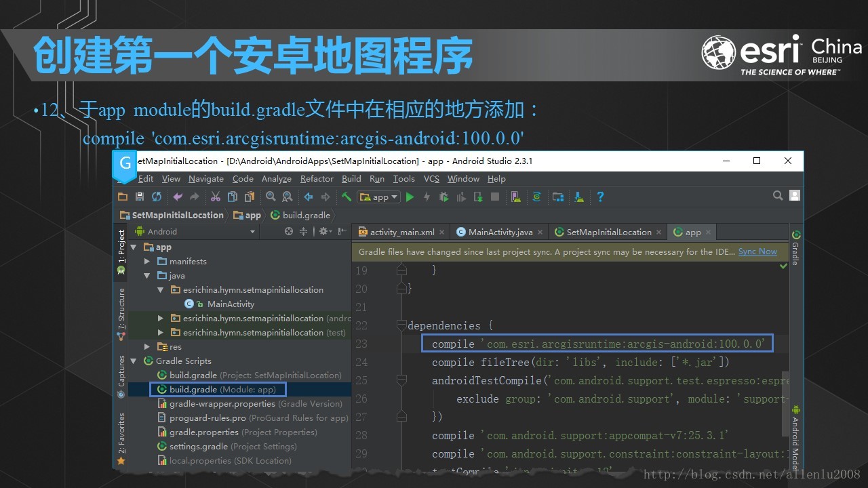Click the blue Help question mark icon
Viewport: 868px width, 488px height.
[x=600, y=197]
